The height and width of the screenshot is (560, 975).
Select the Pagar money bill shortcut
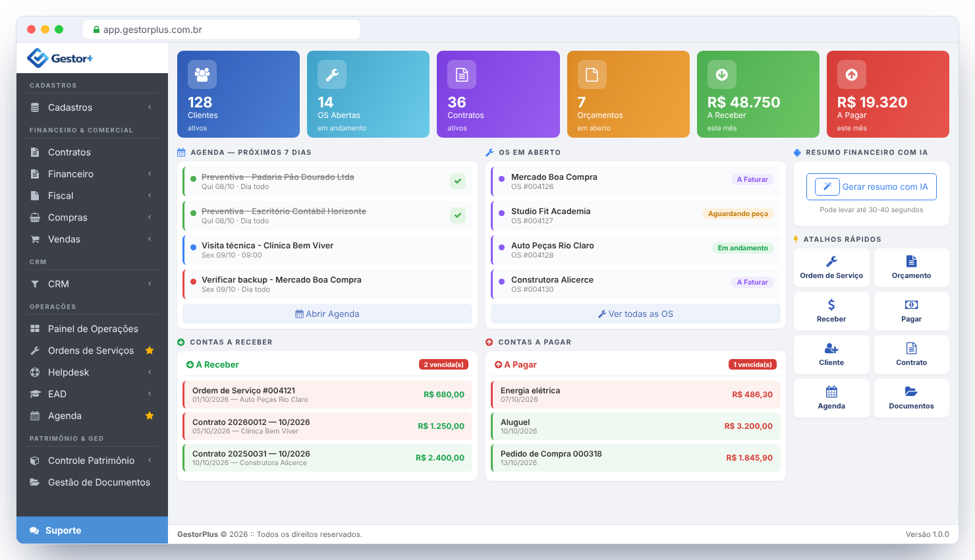911,311
